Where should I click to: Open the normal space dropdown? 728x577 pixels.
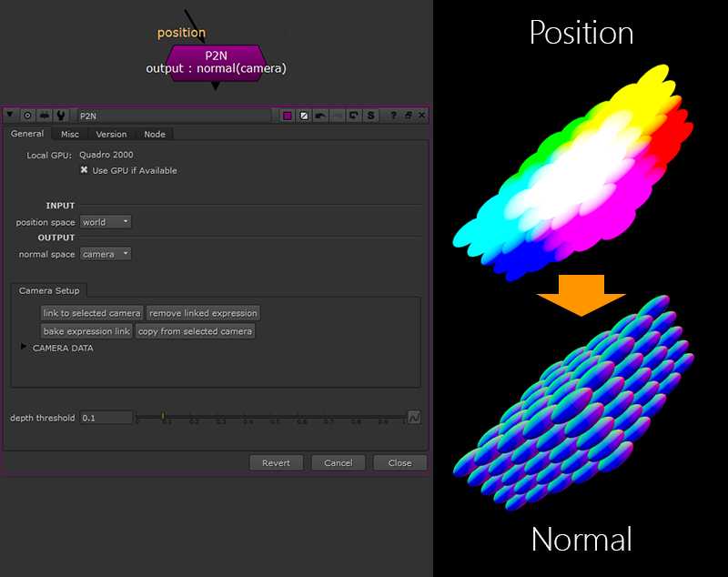(x=106, y=255)
